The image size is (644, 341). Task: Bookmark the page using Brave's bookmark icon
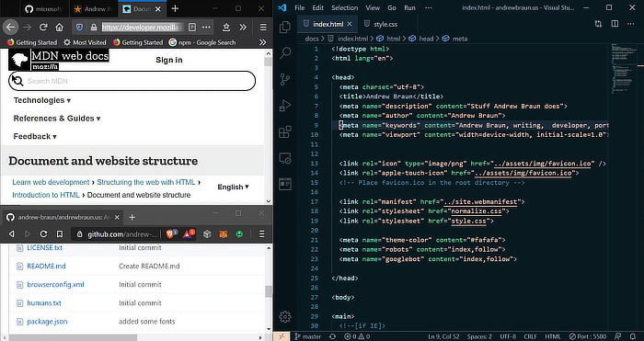60,233
